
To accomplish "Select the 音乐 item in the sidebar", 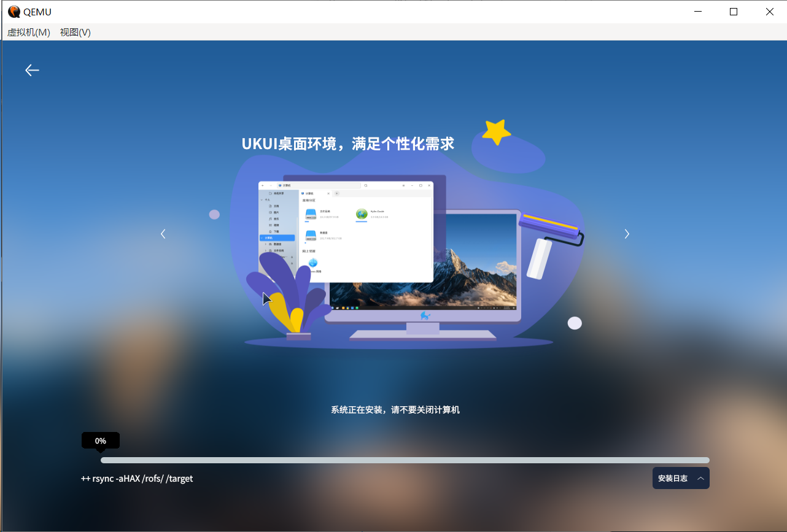I will pos(275,219).
